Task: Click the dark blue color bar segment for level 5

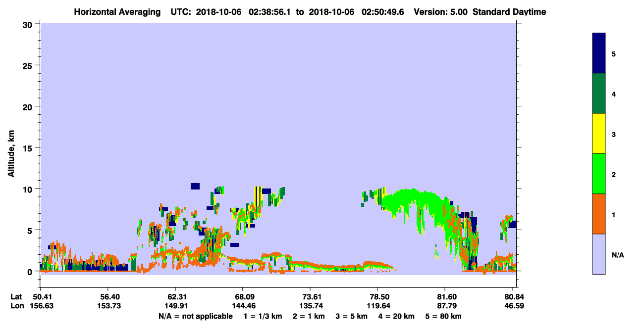Action: (x=599, y=53)
